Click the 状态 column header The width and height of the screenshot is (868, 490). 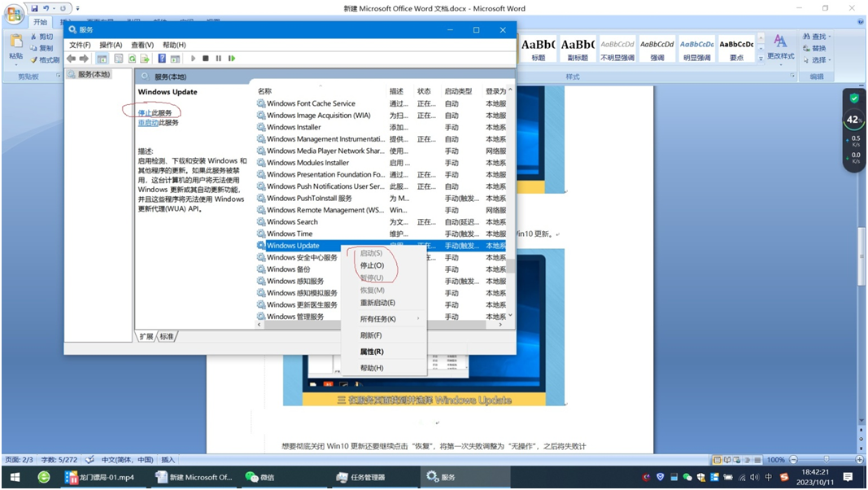pyautogui.click(x=424, y=91)
